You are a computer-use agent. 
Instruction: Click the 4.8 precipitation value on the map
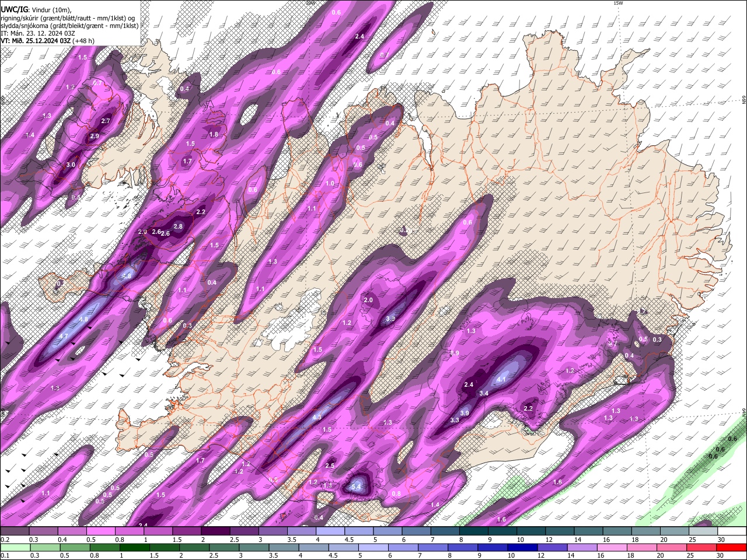pyautogui.click(x=83, y=320)
